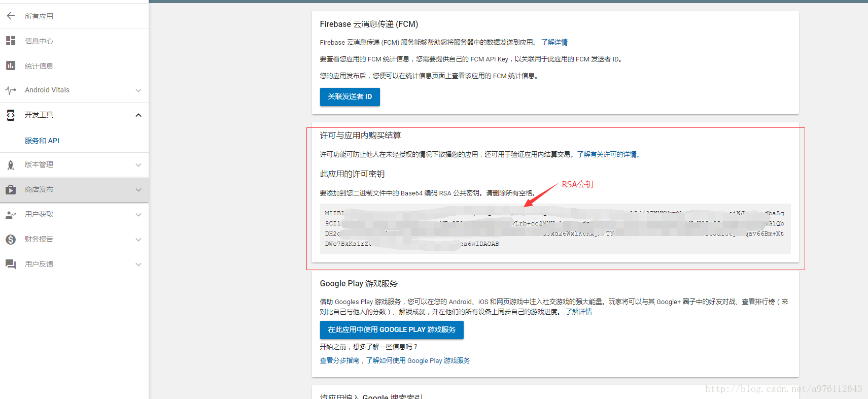The width and height of the screenshot is (868, 399).
Task: Click the 此应用的许可密钥 subheading
Action: (352, 174)
